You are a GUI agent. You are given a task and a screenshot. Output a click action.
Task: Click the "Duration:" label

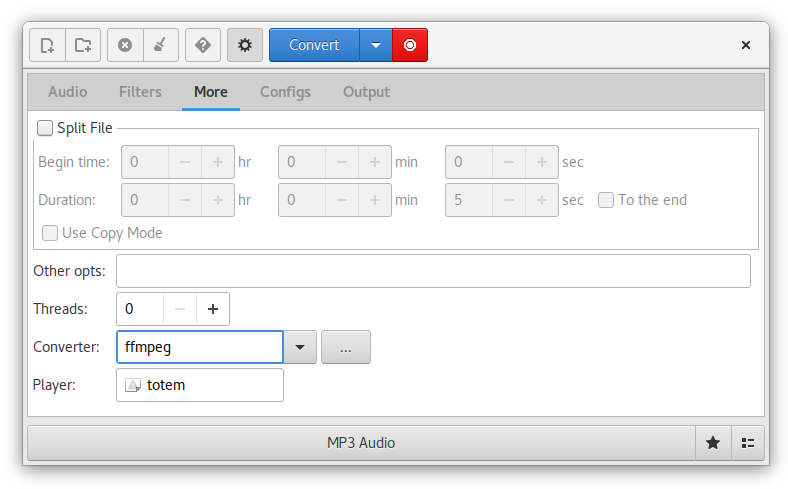[x=67, y=200]
